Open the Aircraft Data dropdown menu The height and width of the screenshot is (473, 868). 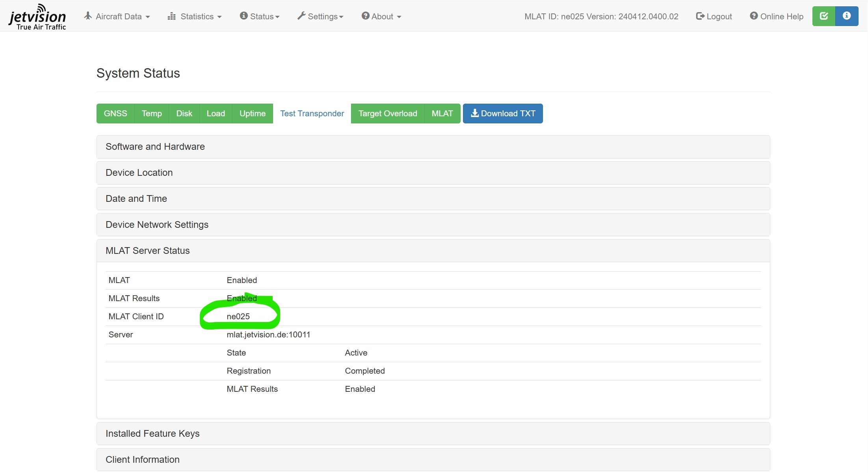[117, 17]
